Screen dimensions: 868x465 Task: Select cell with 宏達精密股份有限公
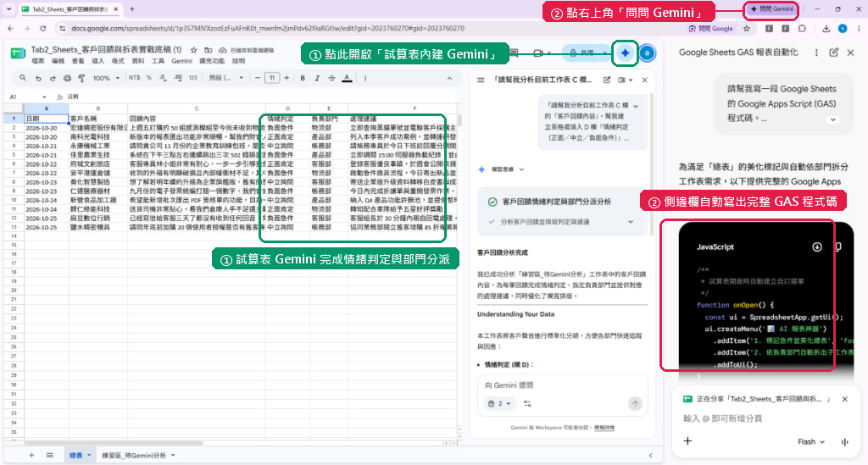tap(98, 128)
